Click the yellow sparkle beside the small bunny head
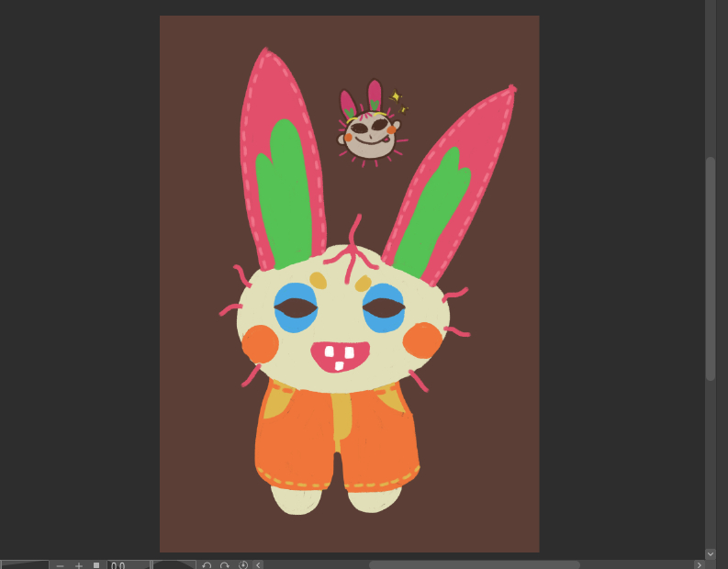The image size is (728, 569). point(397,96)
